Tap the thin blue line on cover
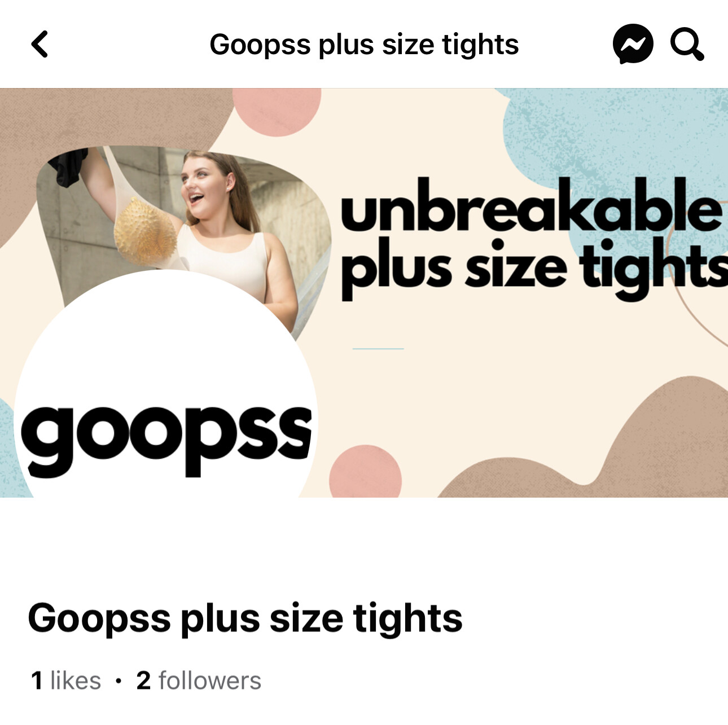The width and height of the screenshot is (728, 725). [378, 349]
